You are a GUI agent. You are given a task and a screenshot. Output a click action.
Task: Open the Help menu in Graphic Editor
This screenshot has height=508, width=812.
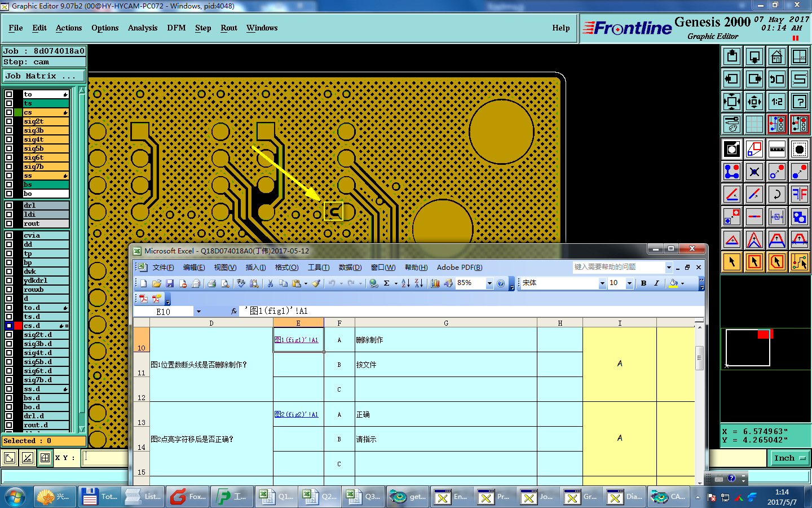[561, 28]
